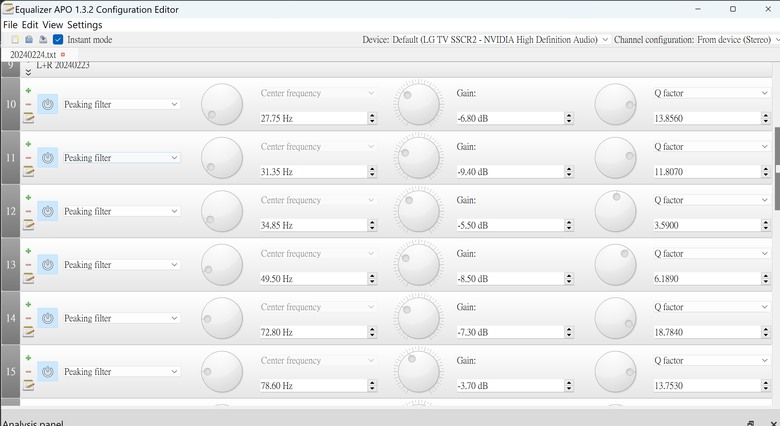Add a filter via row 12 plus icon
Viewport: 780px width, 426px height.
(x=28, y=198)
